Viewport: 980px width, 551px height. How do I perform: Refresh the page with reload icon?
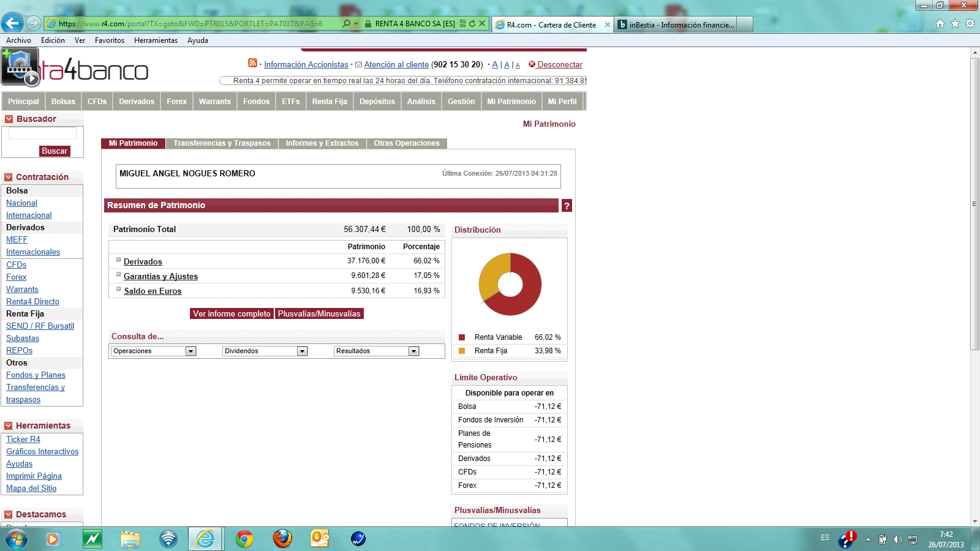pos(472,24)
